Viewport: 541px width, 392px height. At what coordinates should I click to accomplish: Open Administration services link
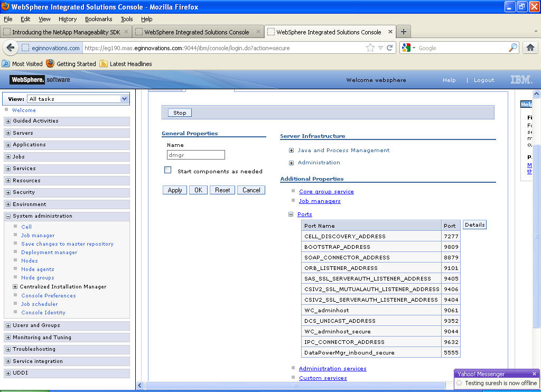[x=333, y=369]
